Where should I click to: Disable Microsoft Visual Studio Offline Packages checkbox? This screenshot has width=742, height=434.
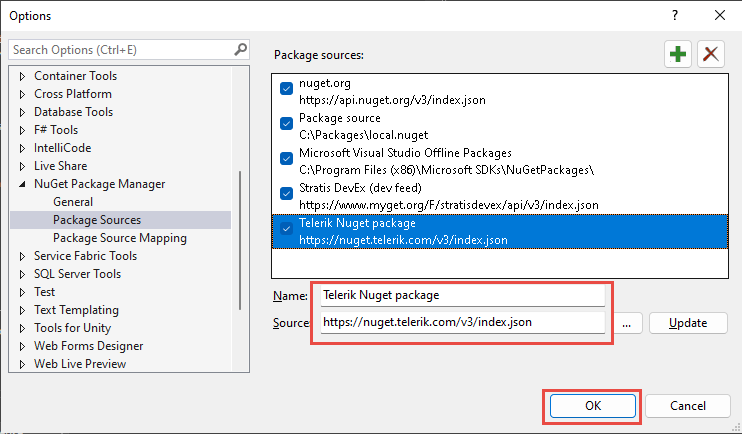286,159
